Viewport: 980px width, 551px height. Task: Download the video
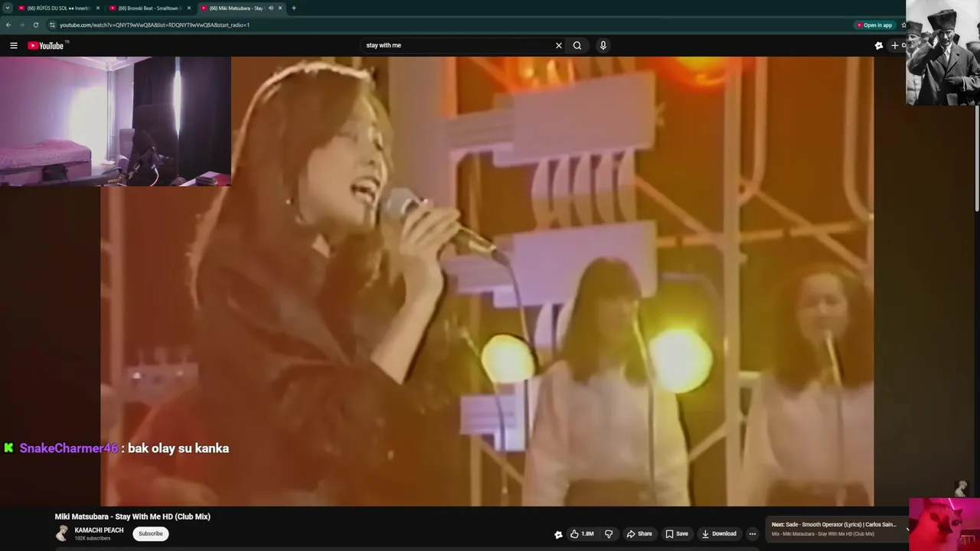point(719,533)
